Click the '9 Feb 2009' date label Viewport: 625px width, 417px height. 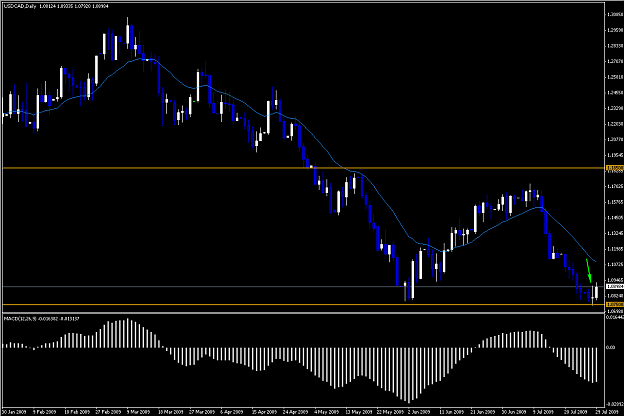click(x=45, y=412)
